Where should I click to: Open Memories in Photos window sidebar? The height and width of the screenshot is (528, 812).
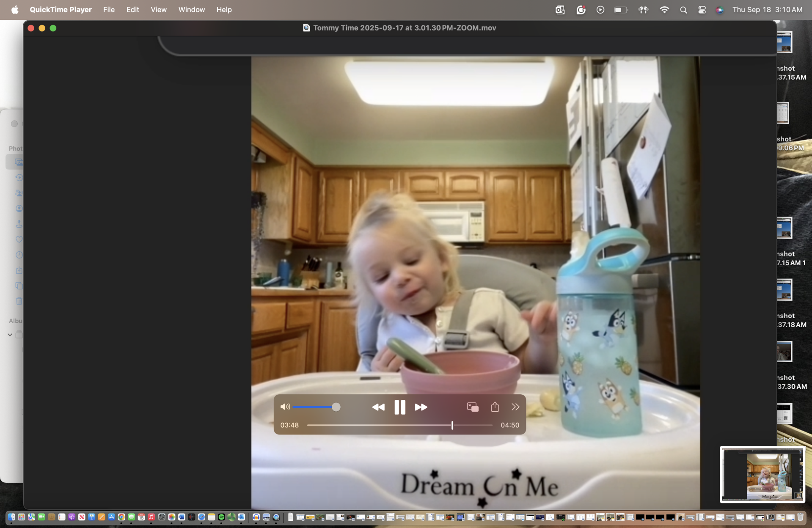coord(19,178)
